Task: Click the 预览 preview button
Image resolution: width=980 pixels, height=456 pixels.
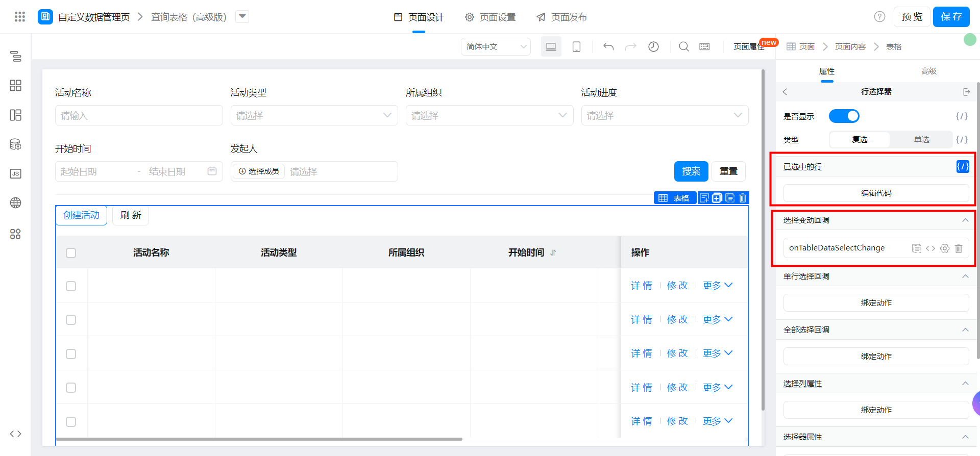Action: click(912, 17)
